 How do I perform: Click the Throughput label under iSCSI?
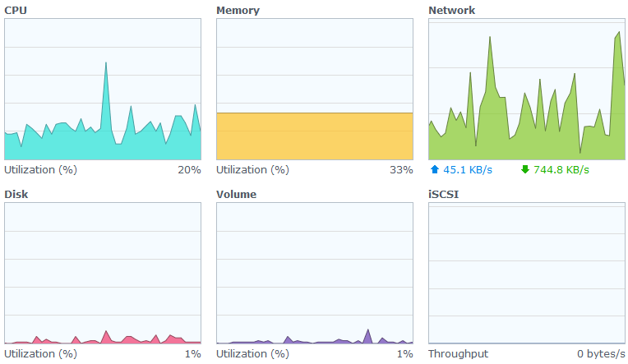(458, 354)
